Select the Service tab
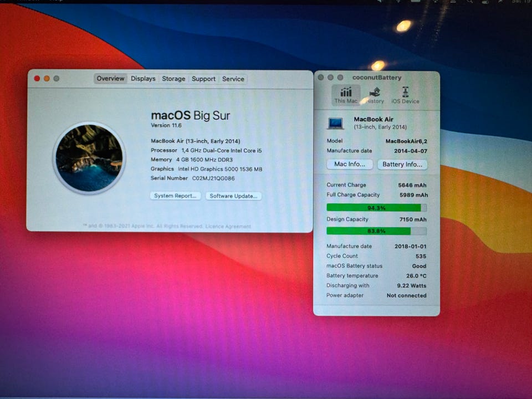The height and width of the screenshot is (399, 532). 233,79
